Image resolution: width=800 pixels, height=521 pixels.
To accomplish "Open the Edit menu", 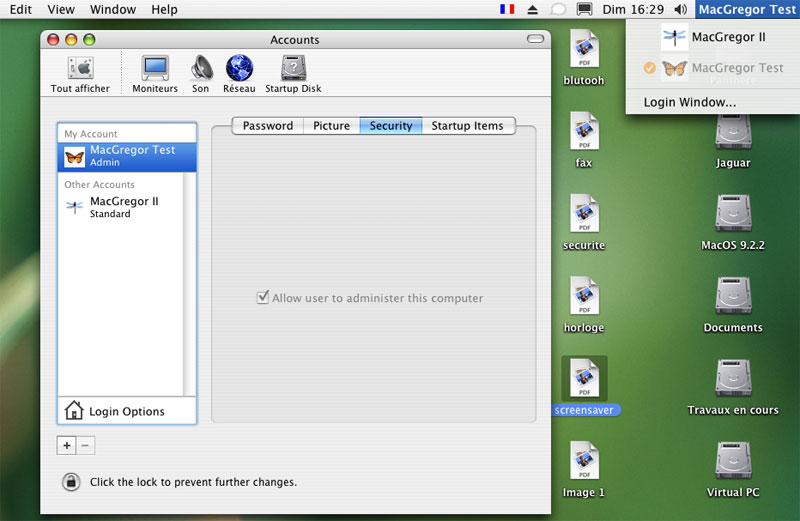I will click(21, 9).
